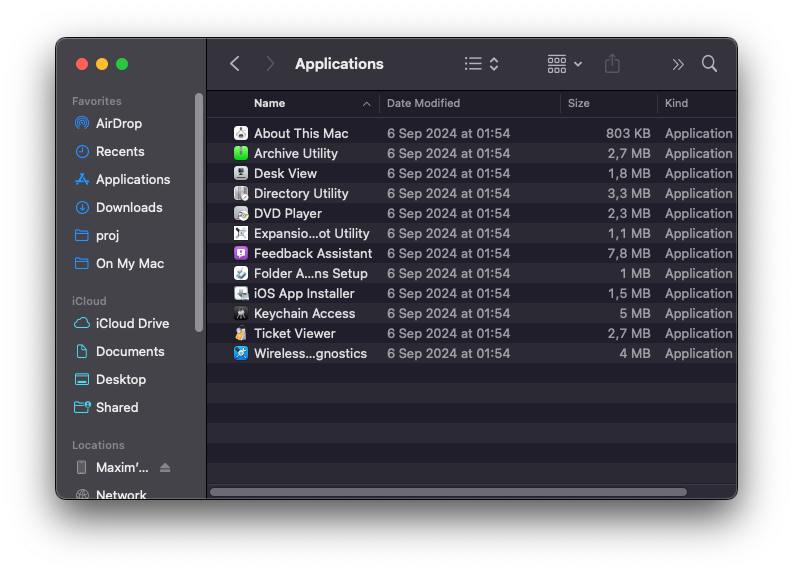Select the About This Mac app icon
The width and height of the screenshot is (793, 573).
click(241, 133)
